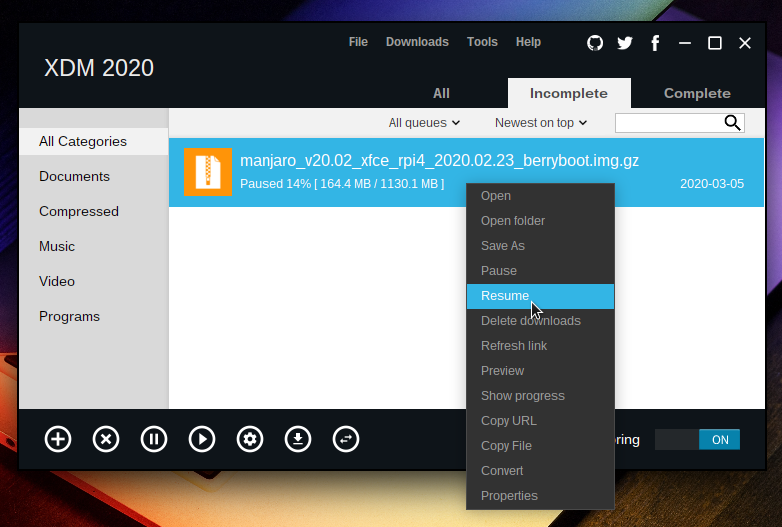Viewport: 782px width, 527px height.
Task: Open Properties from context menu
Action: 540,496
